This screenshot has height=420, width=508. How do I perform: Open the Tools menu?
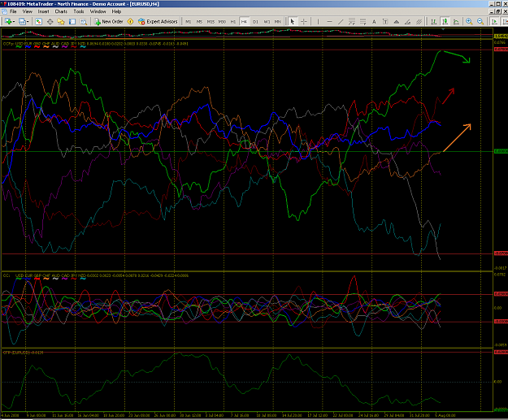point(79,11)
